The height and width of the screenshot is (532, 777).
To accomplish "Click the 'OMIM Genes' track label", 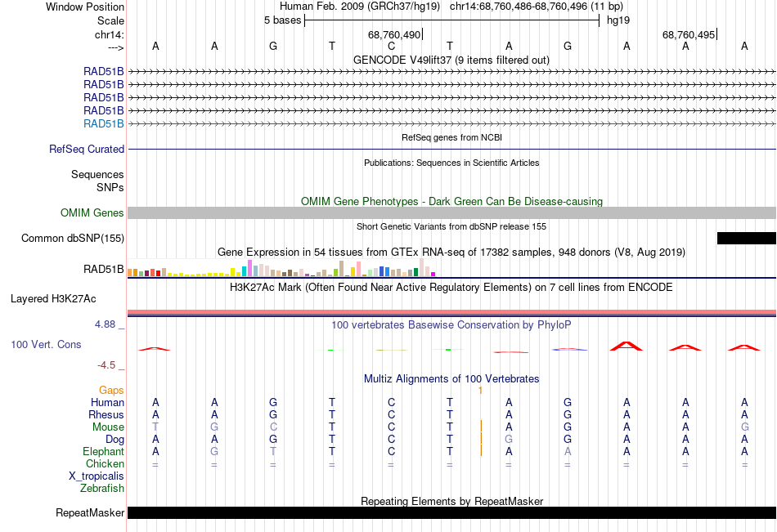I will pos(92,213).
